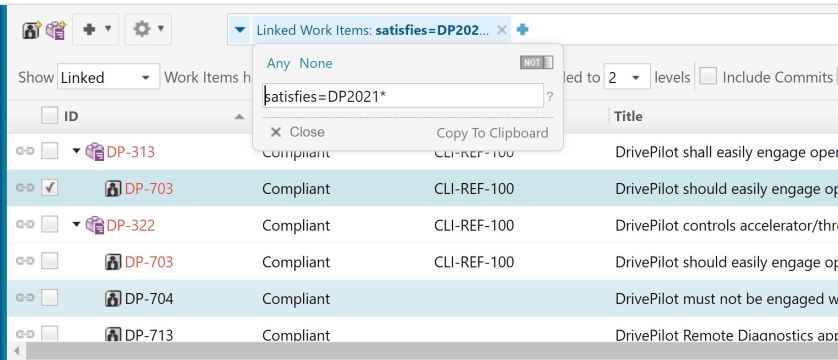Open the gear settings menu

tap(148, 29)
